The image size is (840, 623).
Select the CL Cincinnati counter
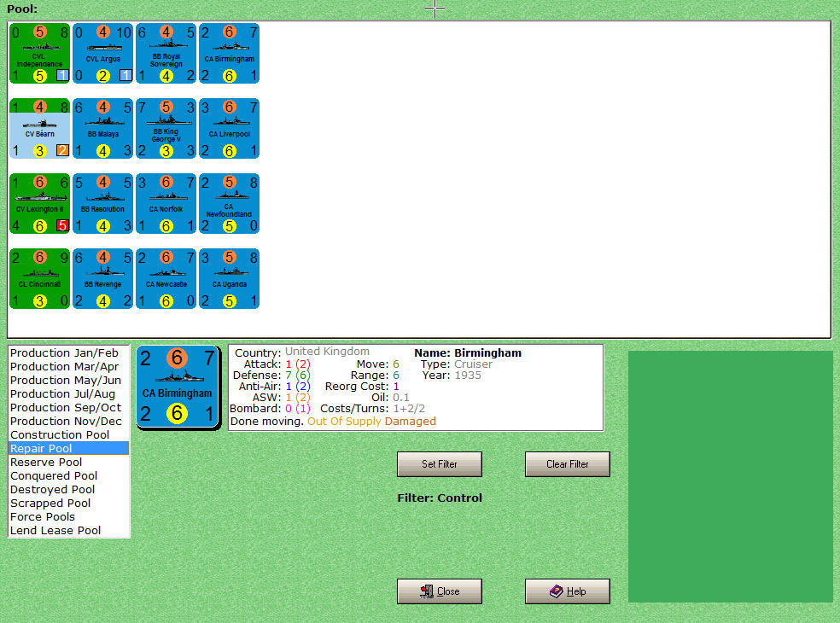tap(39, 278)
